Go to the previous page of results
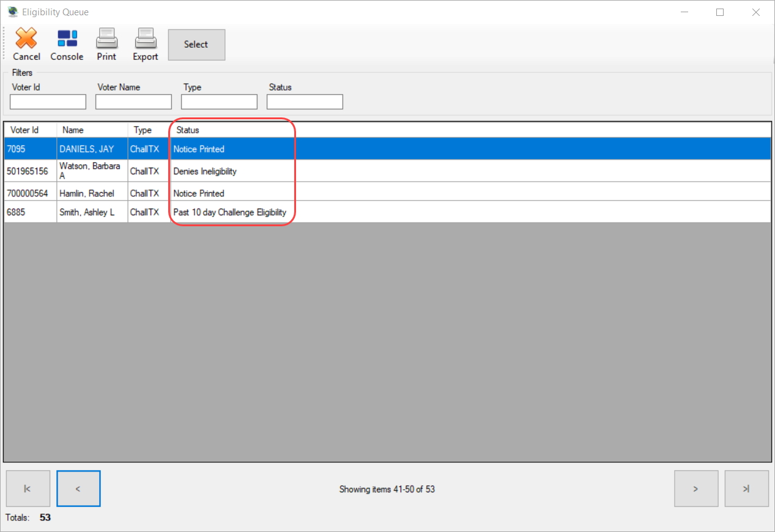775x532 pixels. (x=78, y=489)
